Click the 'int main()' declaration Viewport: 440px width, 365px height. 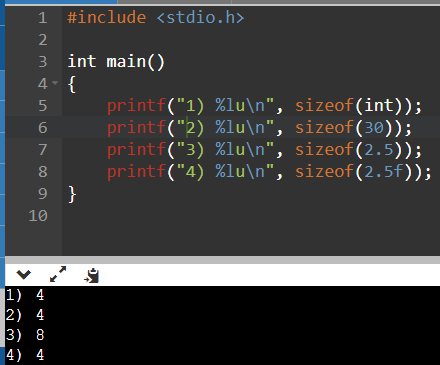[116, 62]
